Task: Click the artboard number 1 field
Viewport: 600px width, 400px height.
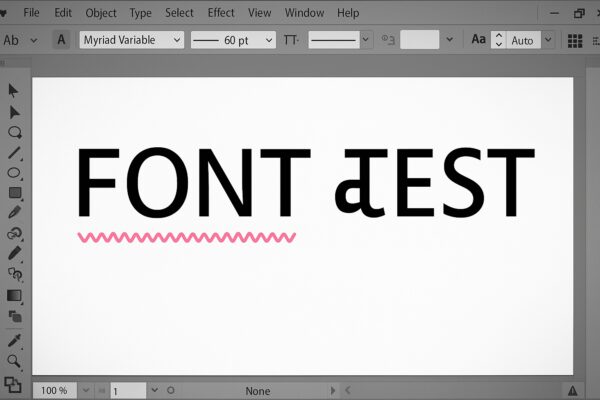Action: (x=129, y=391)
